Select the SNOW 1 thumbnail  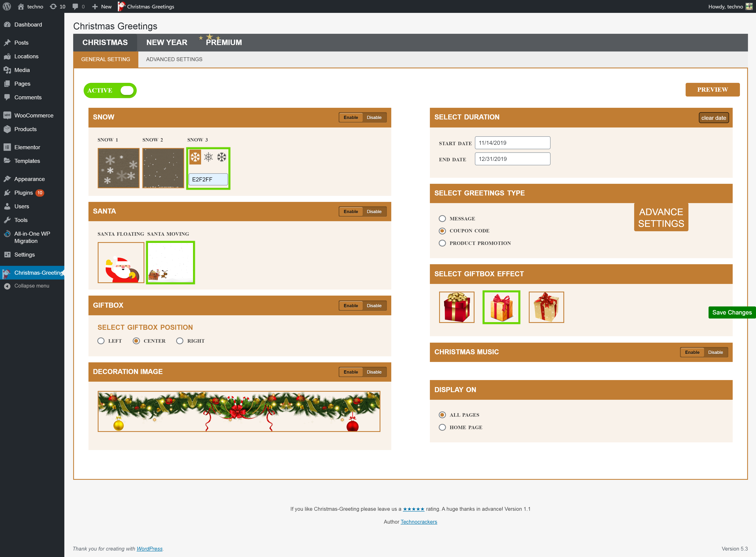[x=118, y=168]
